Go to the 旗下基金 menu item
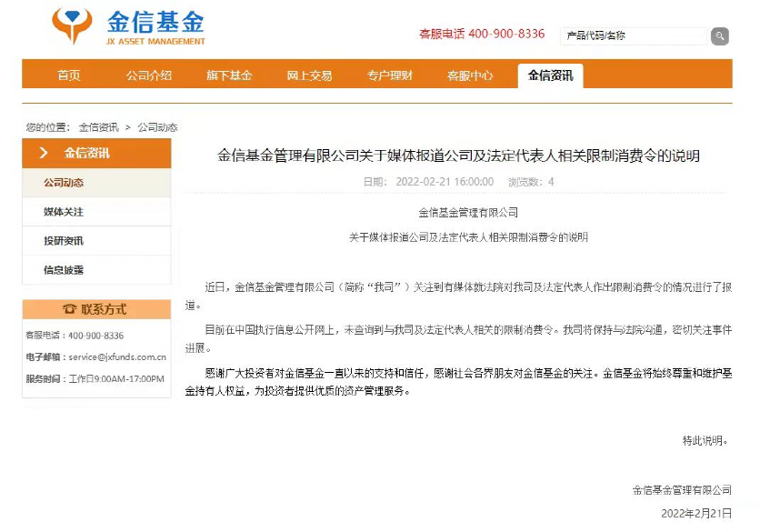 [x=229, y=75]
